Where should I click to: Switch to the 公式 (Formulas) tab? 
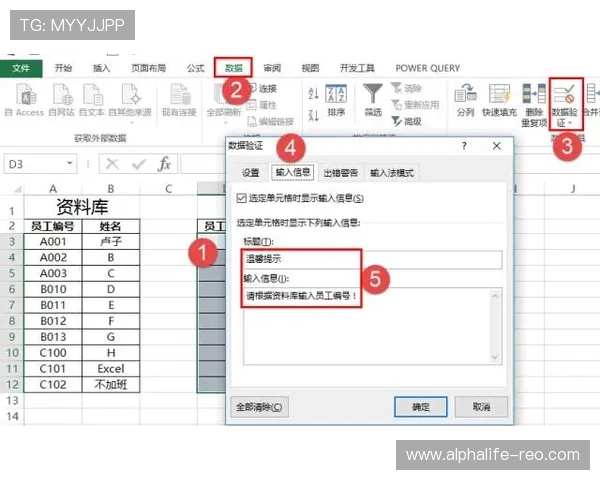click(196, 68)
